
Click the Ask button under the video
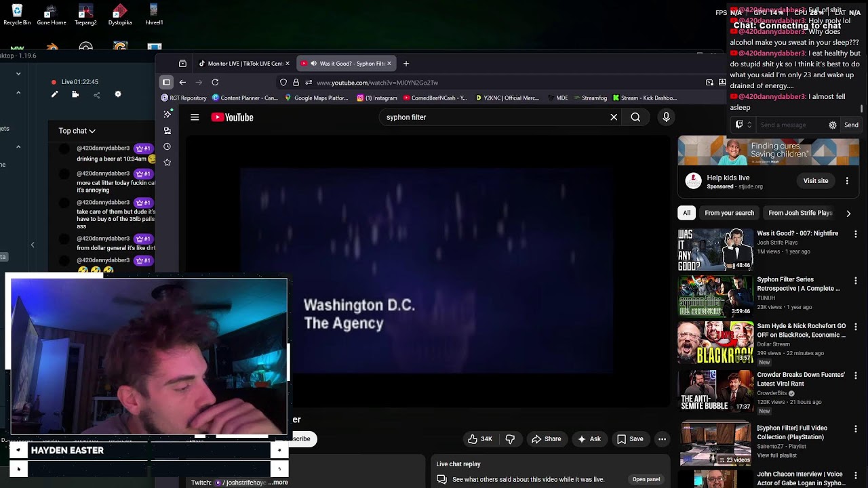[589, 439]
